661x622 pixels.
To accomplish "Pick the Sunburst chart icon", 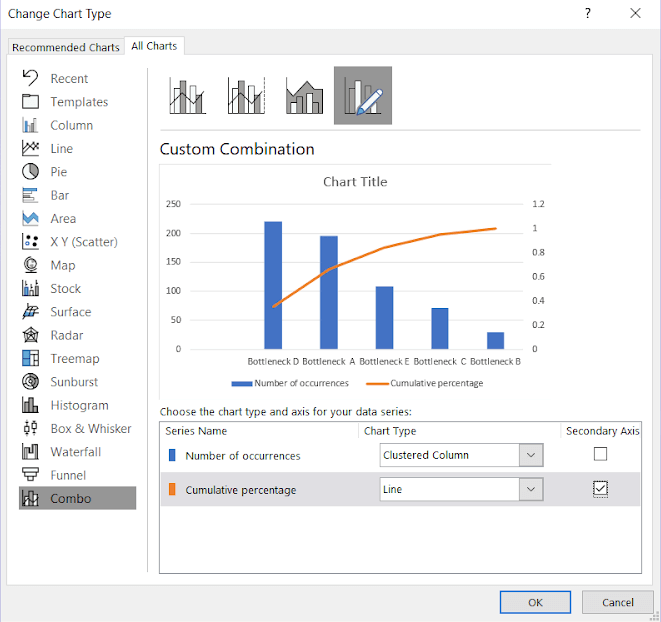I will [30, 382].
